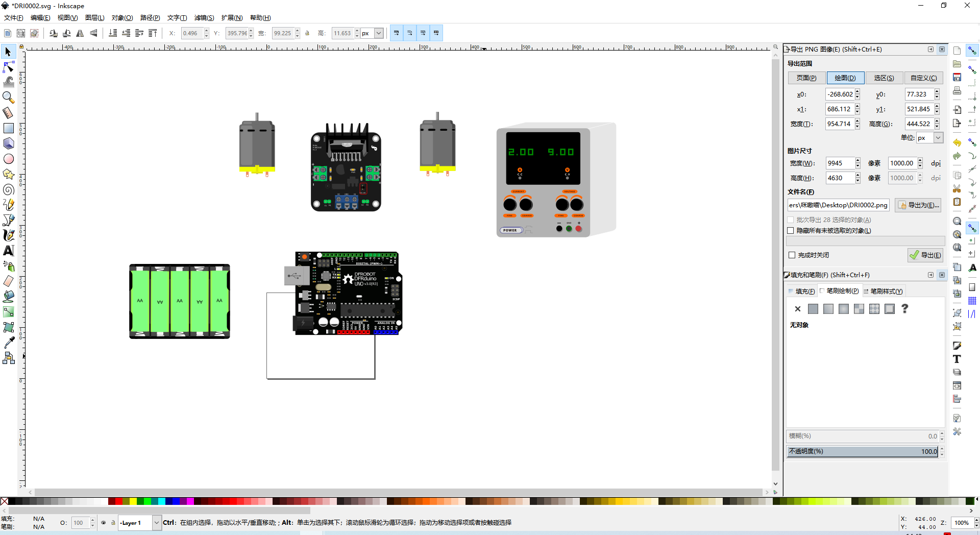
Task: Open the Text dialog T icon
Action: pyautogui.click(x=957, y=359)
